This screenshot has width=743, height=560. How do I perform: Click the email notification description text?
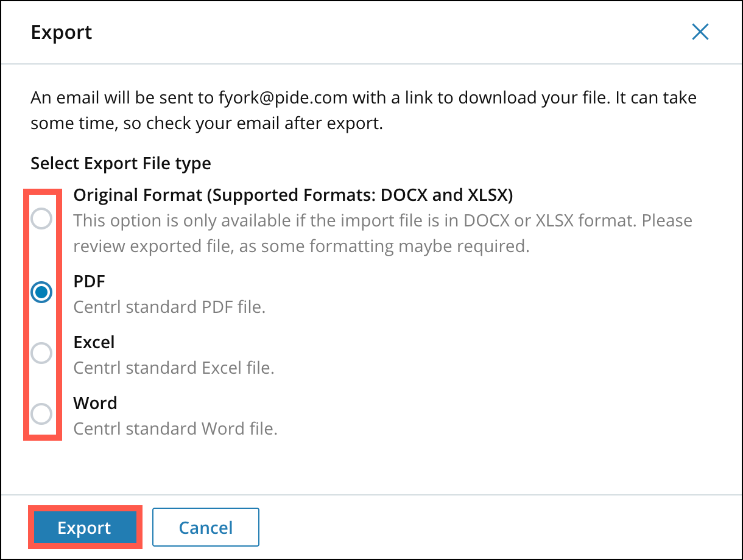click(x=364, y=110)
